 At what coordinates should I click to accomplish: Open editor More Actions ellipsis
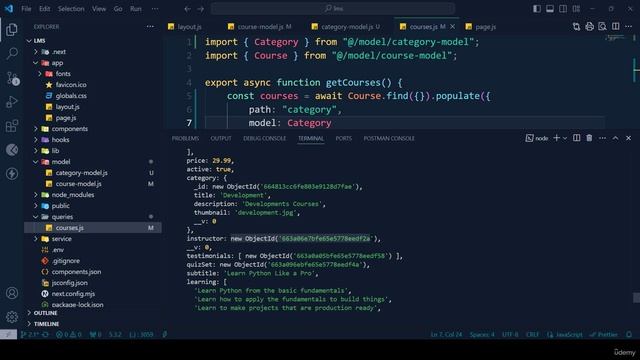628,27
